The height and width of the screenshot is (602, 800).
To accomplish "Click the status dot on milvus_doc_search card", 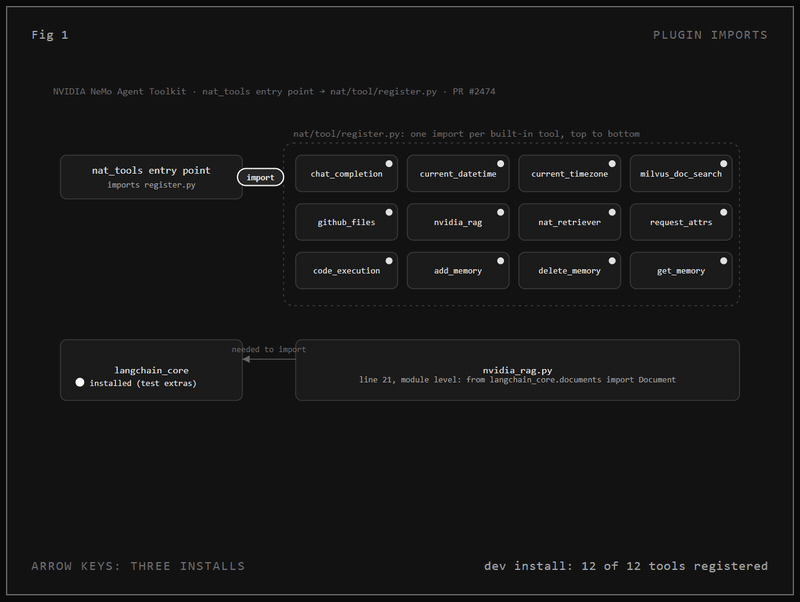I will pyautogui.click(x=723, y=164).
